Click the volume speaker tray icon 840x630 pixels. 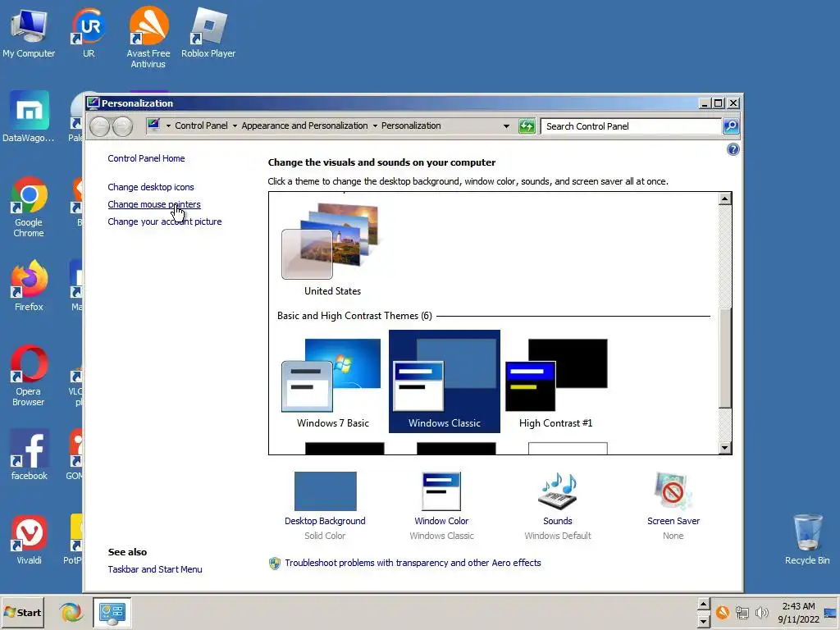coord(761,612)
